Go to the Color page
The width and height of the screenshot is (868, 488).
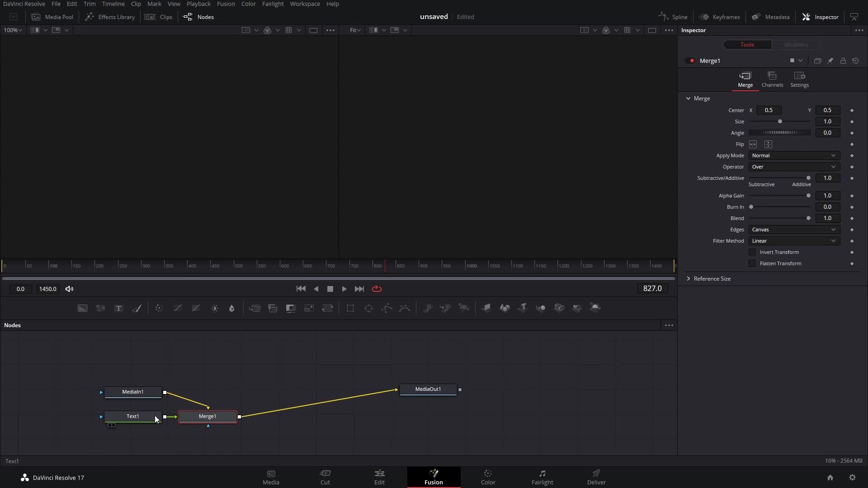point(488,477)
